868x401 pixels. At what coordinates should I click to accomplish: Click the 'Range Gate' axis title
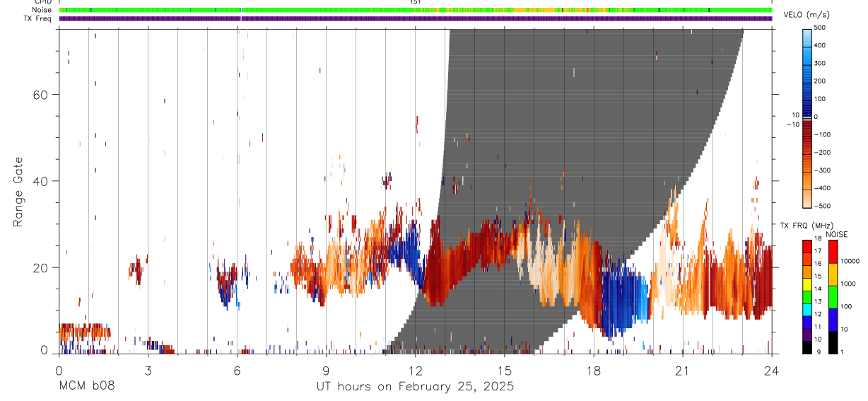coord(19,192)
